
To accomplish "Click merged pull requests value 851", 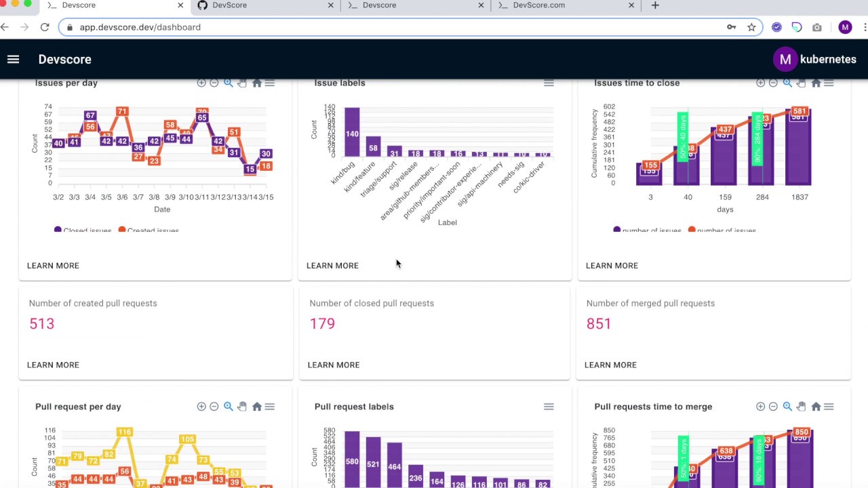I will 599,324.
